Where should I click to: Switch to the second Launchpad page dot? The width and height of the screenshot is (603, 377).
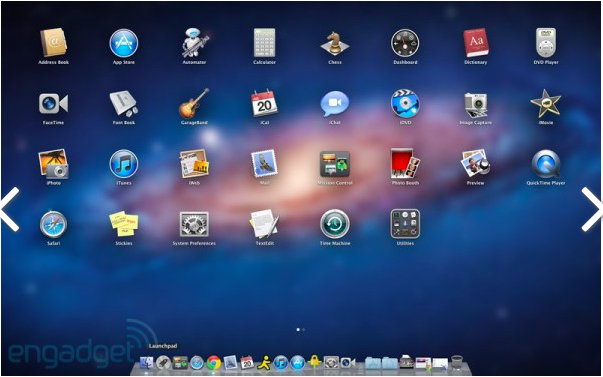point(303,330)
